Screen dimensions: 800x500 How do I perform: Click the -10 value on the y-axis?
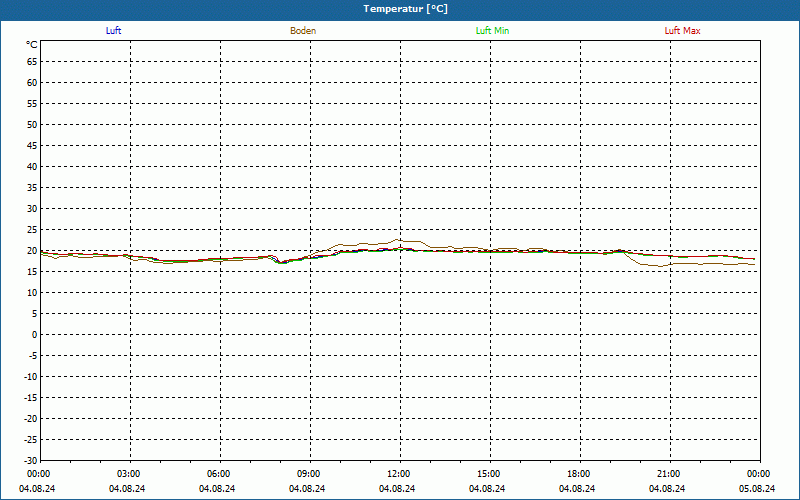(x=31, y=377)
